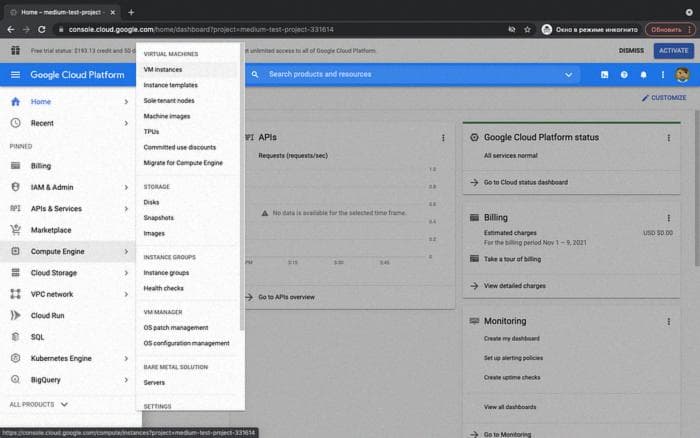Screen dimensions: 700x438
Task: Expand the Home submenu chevron
Action: (x=126, y=102)
